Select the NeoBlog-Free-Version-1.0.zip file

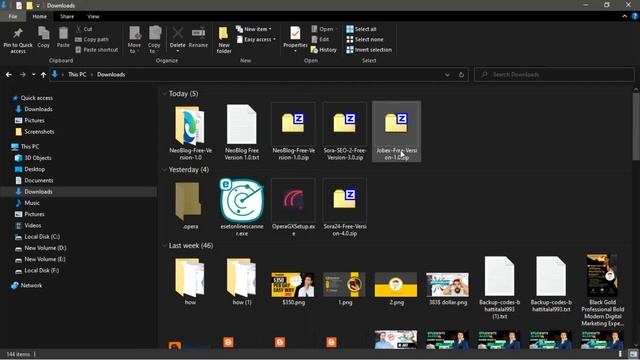pyautogui.click(x=293, y=132)
